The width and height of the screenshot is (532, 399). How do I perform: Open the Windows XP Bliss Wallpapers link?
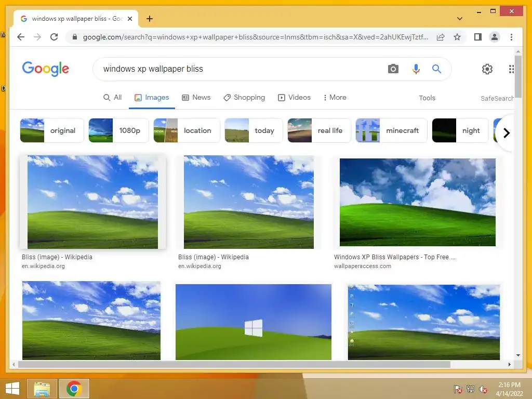[x=395, y=257]
